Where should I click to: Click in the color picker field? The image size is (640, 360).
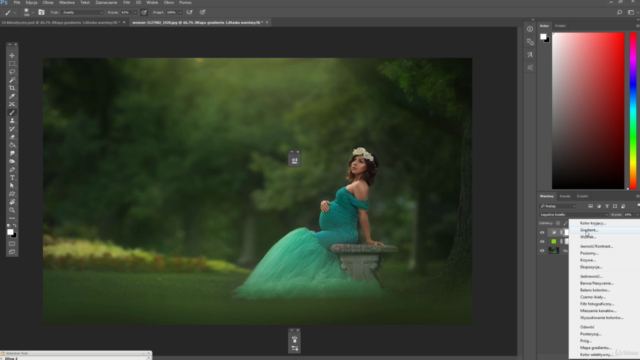(588, 111)
